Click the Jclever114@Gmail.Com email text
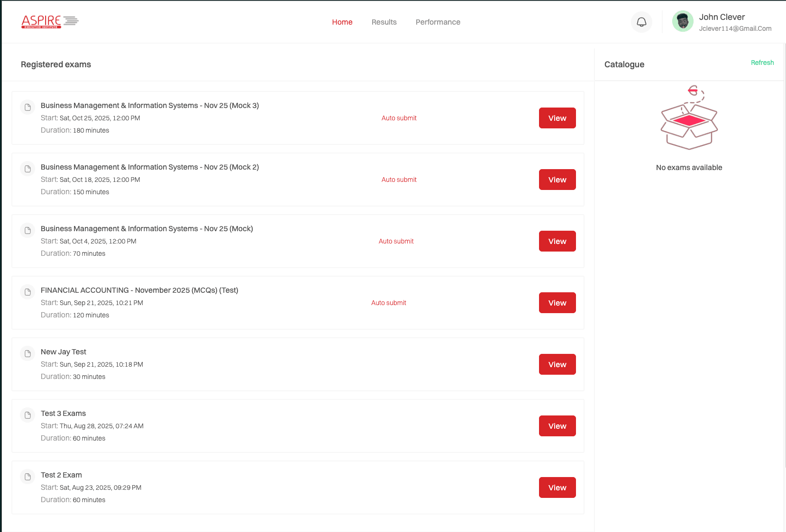The width and height of the screenshot is (786, 532). [735, 28]
